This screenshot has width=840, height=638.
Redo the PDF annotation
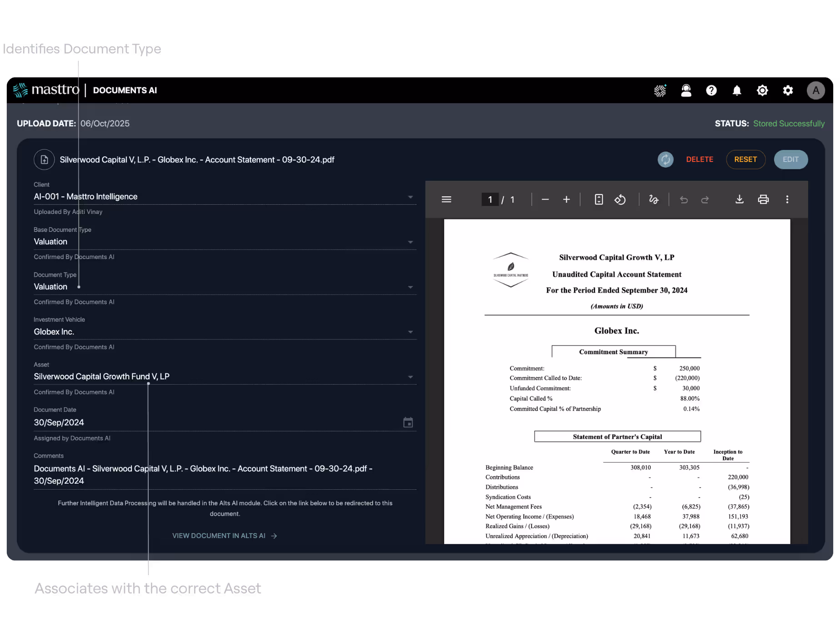(705, 199)
